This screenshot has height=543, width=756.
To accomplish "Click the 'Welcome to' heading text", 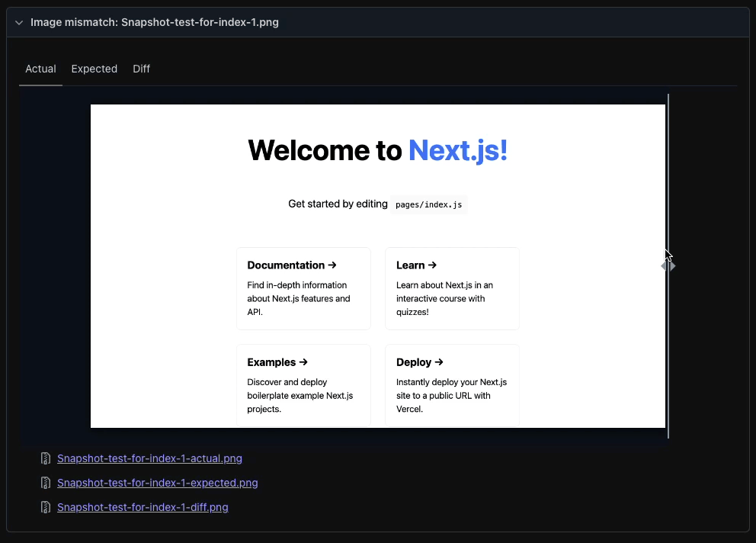I will click(x=325, y=151).
